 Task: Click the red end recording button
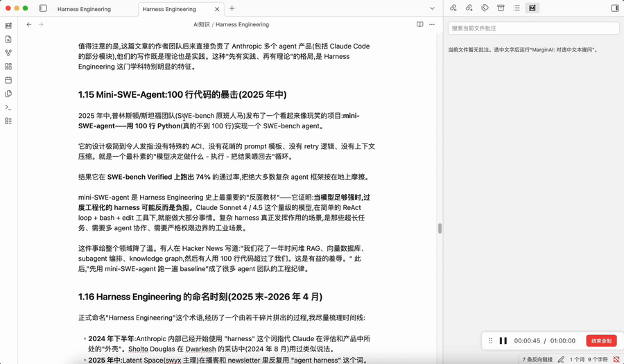point(601,340)
